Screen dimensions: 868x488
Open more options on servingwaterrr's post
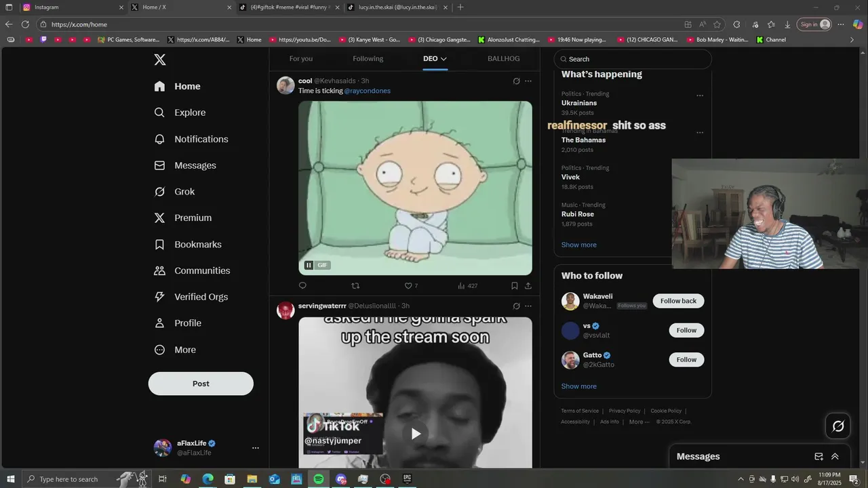[528, 306]
